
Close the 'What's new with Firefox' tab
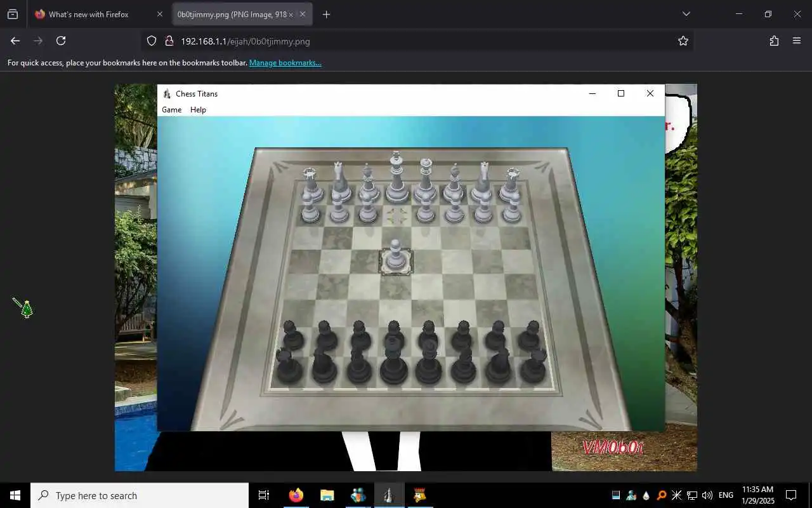click(x=160, y=14)
